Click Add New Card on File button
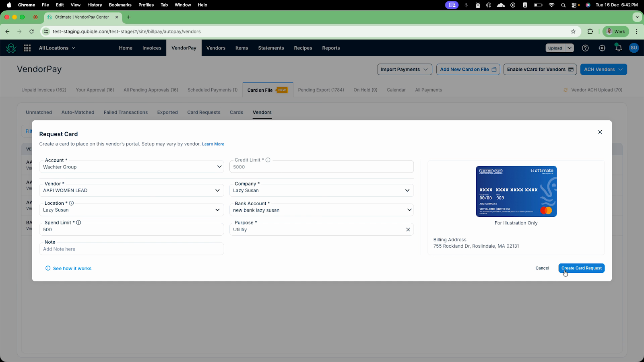The image size is (644, 362). (x=468, y=69)
